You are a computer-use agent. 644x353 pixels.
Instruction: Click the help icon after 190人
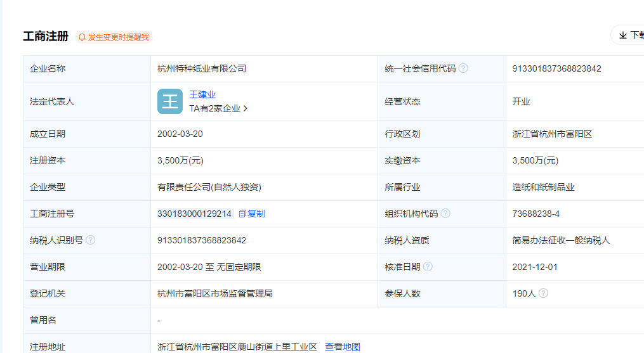[x=543, y=293]
